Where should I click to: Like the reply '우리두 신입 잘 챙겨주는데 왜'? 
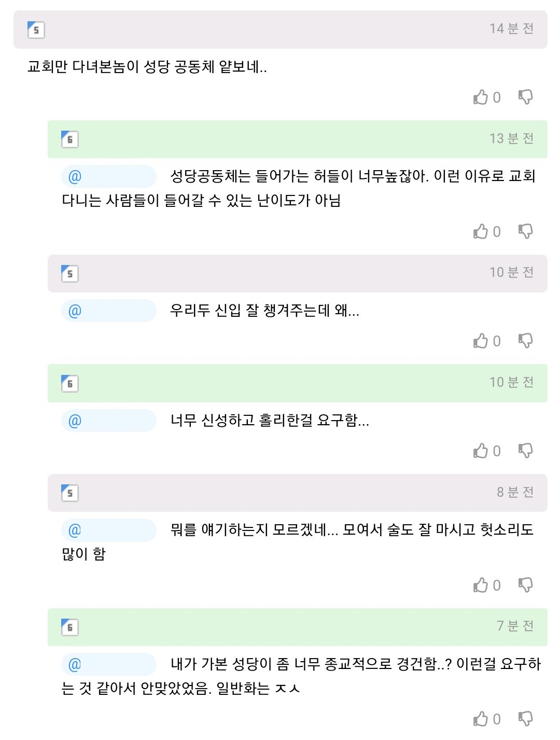(481, 341)
